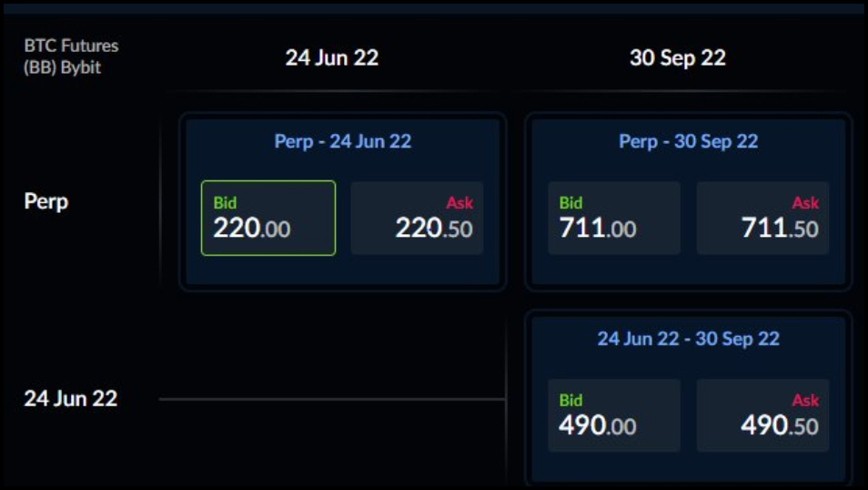Click the horizontal connector line beside the 24 Jun 22 row
868x490 pixels.
(x=331, y=399)
